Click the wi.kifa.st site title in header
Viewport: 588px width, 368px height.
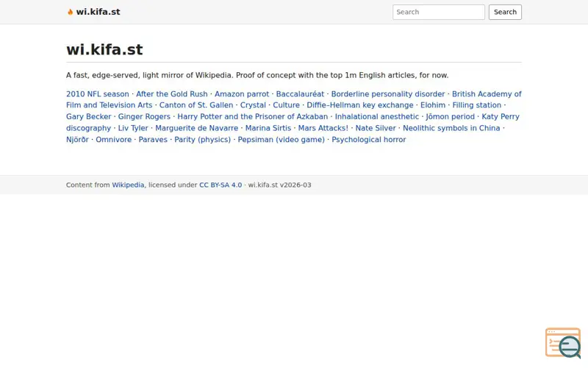pos(98,12)
